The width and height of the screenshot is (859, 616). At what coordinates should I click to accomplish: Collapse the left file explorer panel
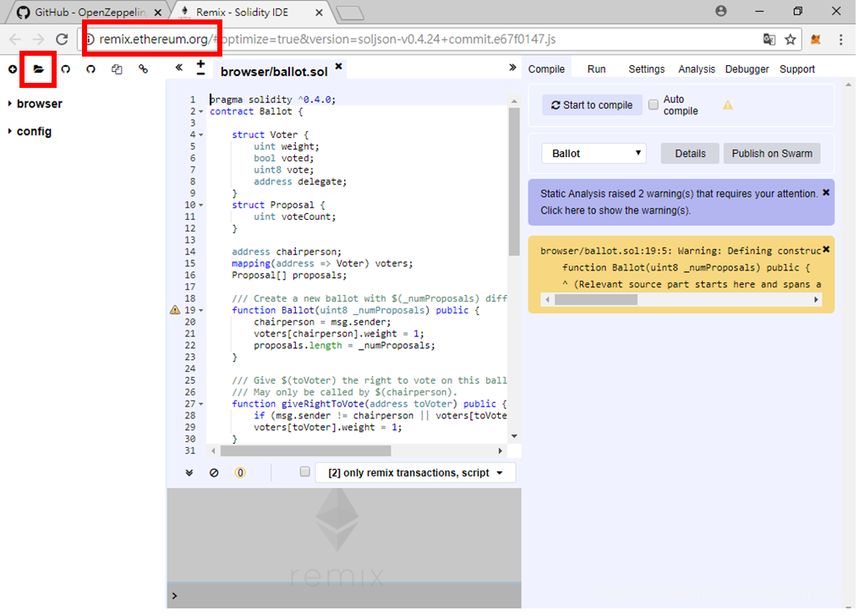tap(178, 68)
